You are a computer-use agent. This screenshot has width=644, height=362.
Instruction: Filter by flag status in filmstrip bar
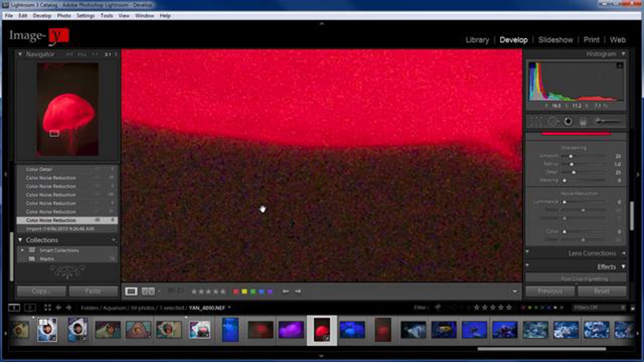click(438, 308)
